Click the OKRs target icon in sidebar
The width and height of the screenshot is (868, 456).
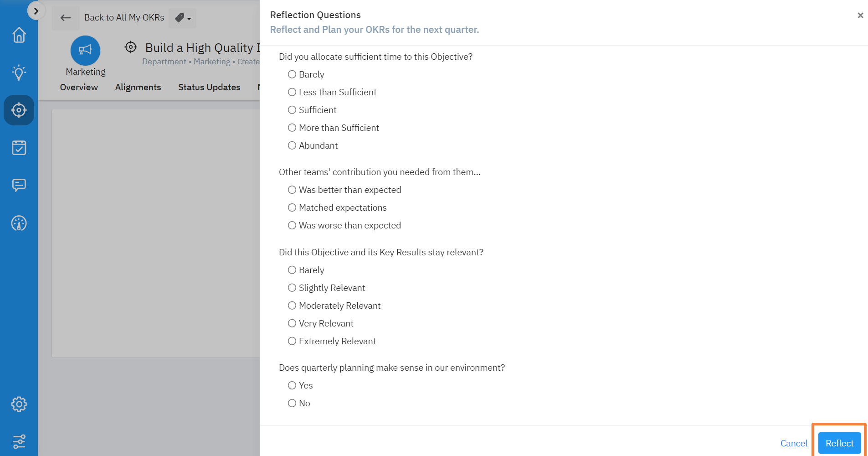tap(19, 110)
